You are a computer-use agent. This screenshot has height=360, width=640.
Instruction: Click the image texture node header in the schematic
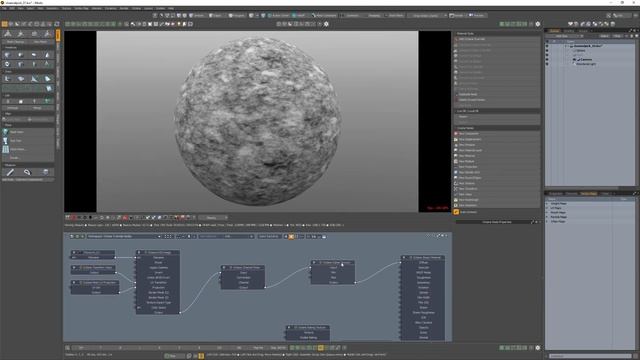pyautogui.click(x=158, y=252)
